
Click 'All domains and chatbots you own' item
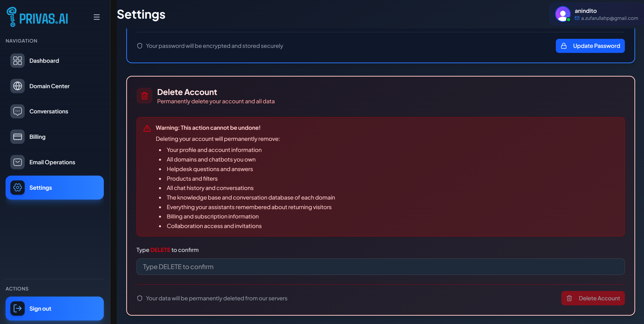click(x=211, y=159)
